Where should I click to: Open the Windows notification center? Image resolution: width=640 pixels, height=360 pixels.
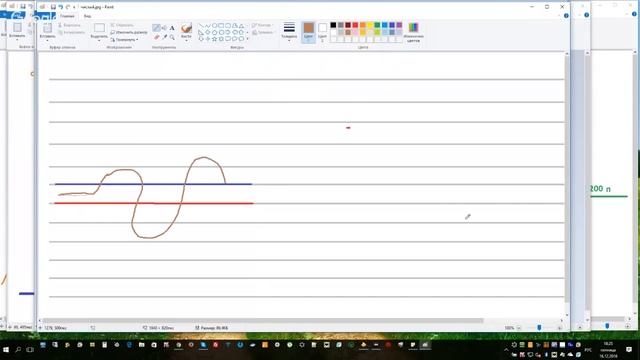coord(629,350)
